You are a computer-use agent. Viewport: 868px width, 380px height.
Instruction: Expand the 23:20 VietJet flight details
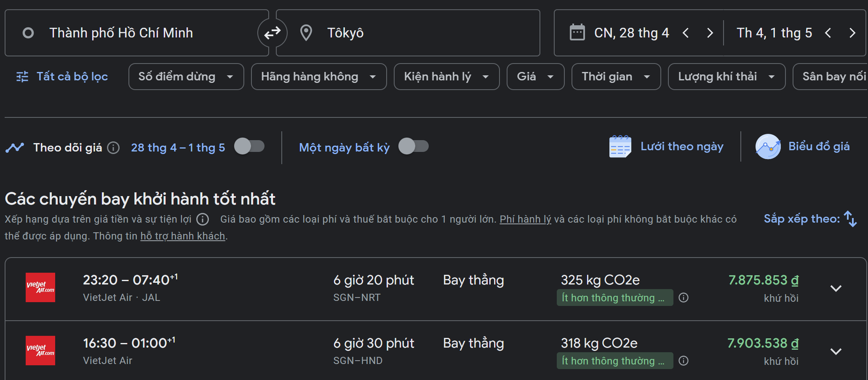tap(835, 288)
